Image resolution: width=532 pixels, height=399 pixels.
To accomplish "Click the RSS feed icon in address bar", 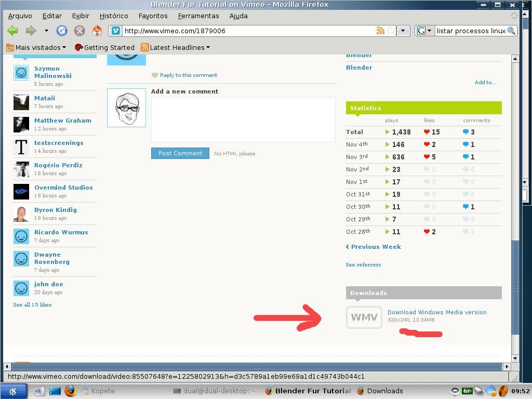I will coord(380,31).
